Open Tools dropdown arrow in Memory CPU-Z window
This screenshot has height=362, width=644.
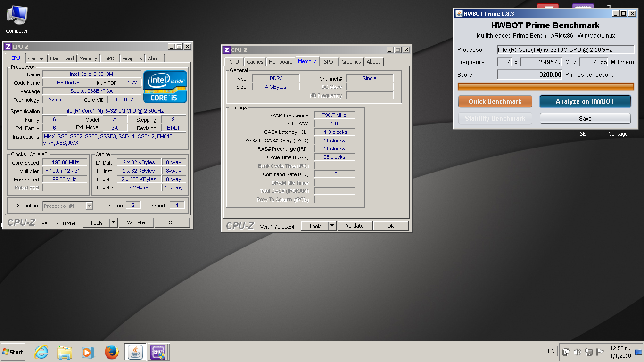(332, 226)
